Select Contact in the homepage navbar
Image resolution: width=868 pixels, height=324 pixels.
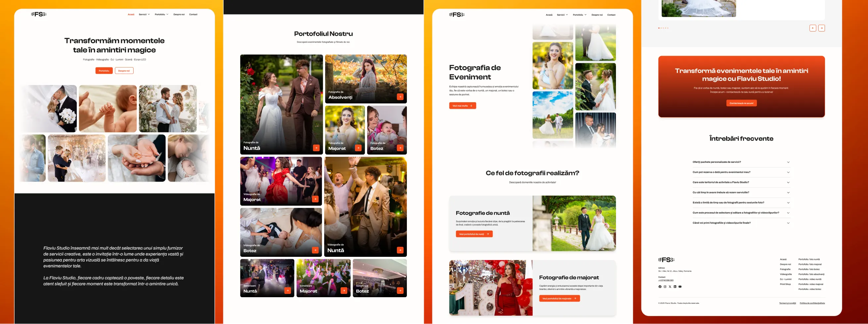(x=193, y=15)
